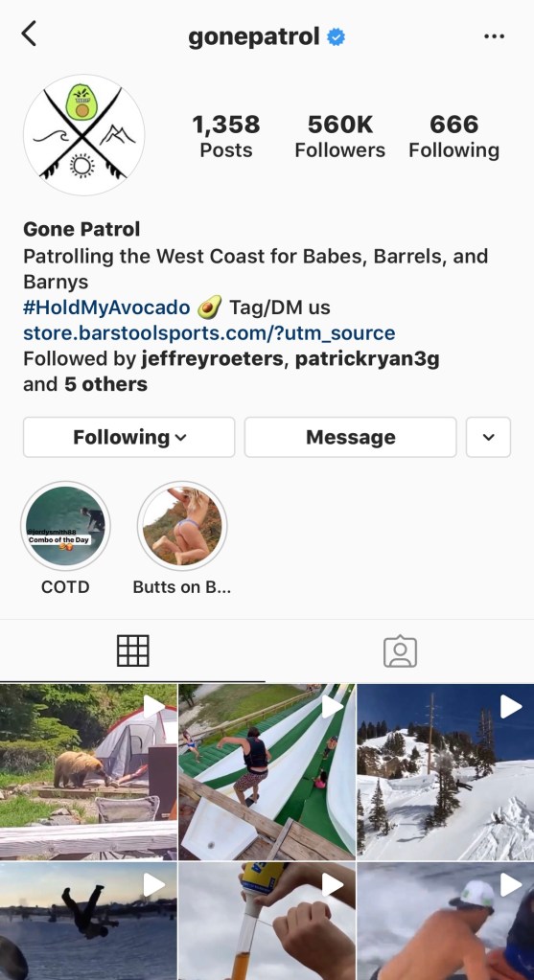Tap the blue verified badge
Image resolution: width=534 pixels, height=980 pixels.
336,36
